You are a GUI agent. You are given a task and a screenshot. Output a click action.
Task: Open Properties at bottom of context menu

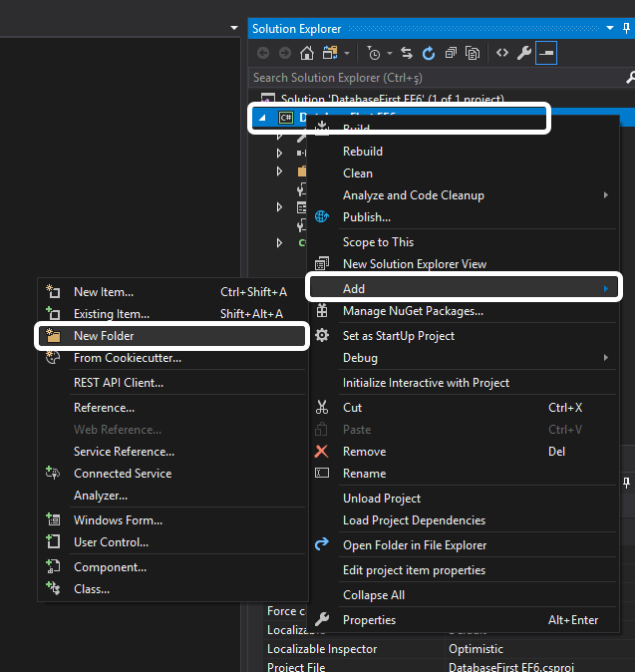[x=464, y=620]
